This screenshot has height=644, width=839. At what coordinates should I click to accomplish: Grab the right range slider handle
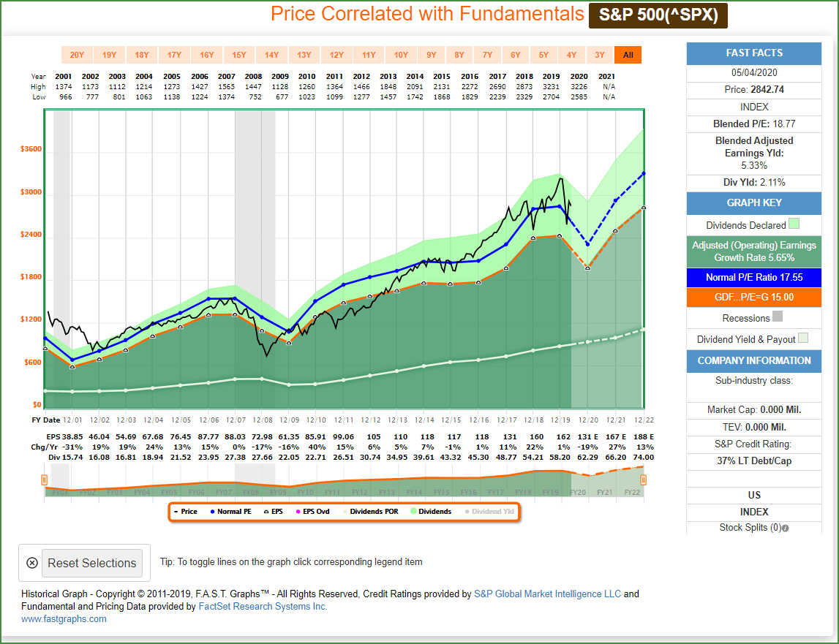pyautogui.click(x=643, y=480)
